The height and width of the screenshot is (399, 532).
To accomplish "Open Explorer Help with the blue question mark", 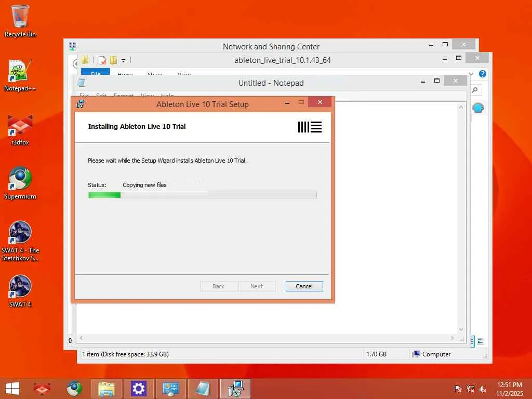I will (x=483, y=74).
